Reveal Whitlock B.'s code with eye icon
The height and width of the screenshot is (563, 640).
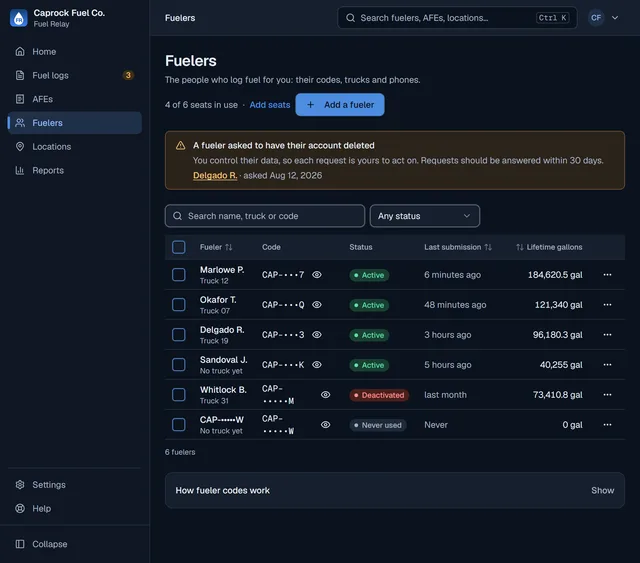click(325, 395)
